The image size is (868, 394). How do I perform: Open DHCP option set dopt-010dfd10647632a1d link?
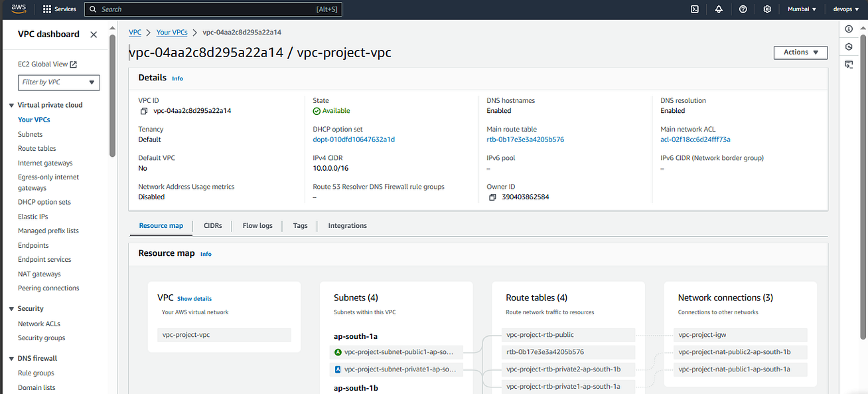(354, 140)
